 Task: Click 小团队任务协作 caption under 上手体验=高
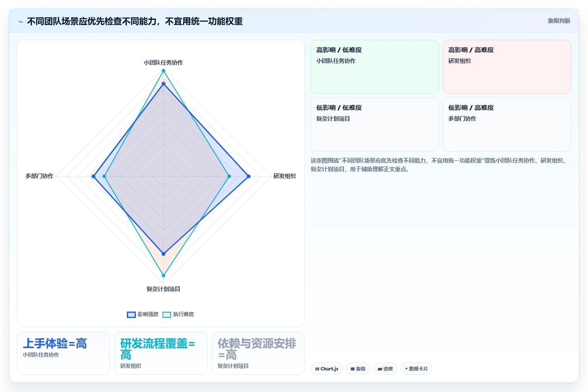click(x=41, y=355)
